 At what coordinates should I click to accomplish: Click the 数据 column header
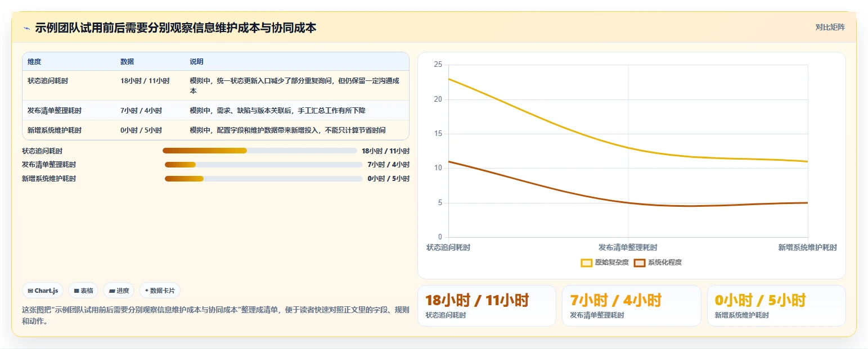pos(127,62)
